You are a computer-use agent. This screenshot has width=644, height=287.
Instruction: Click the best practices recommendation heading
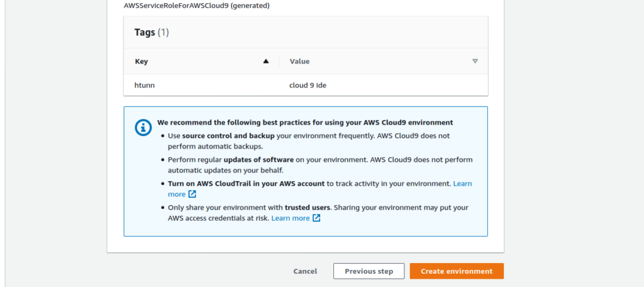click(305, 123)
